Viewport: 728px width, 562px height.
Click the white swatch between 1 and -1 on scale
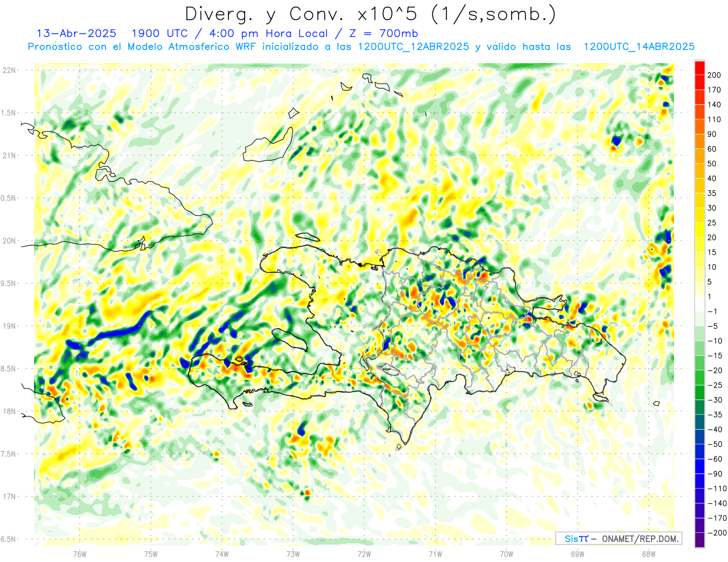coord(699,304)
